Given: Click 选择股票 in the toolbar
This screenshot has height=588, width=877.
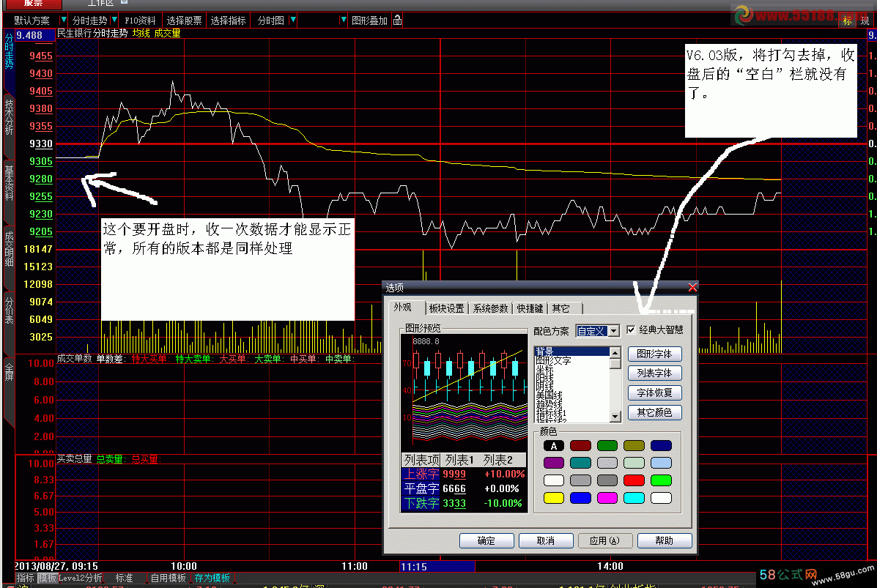Looking at the screenshot, I should [184, 21].
